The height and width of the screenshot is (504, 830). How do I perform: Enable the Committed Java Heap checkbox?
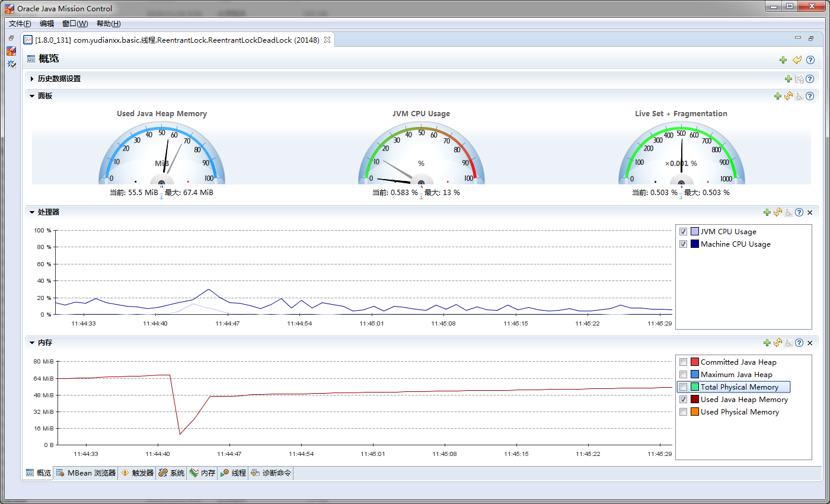[x=683, y=362]
